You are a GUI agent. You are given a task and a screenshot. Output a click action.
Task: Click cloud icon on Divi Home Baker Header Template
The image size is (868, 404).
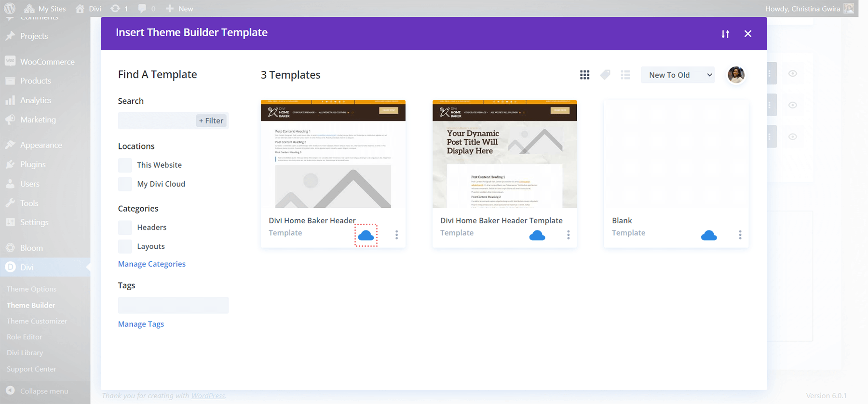537,235
